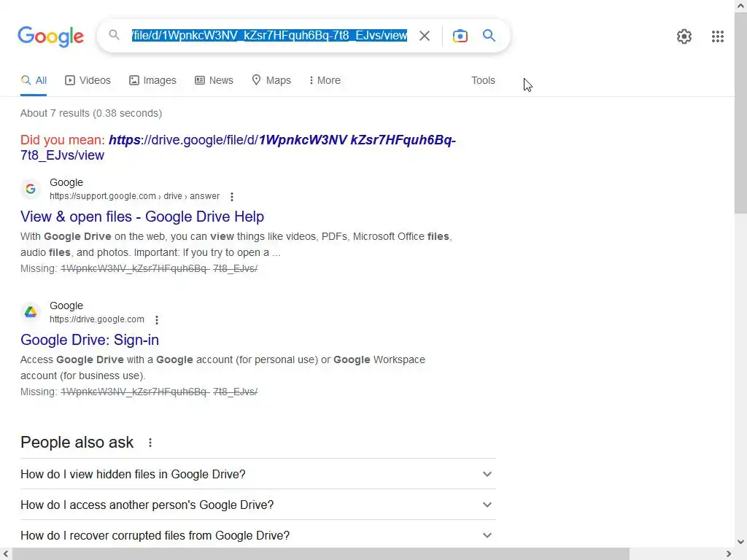Viewport: 747px width, 560px height.
Task: Open "Google Drive: Sign-in" result link
Action: tap(90, 340)
